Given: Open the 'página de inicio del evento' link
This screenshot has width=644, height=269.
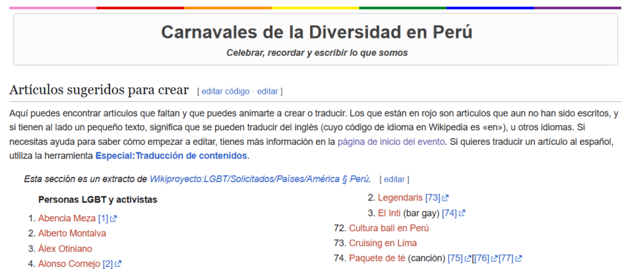Looking at the screenshot, I should tap(391, 142).
